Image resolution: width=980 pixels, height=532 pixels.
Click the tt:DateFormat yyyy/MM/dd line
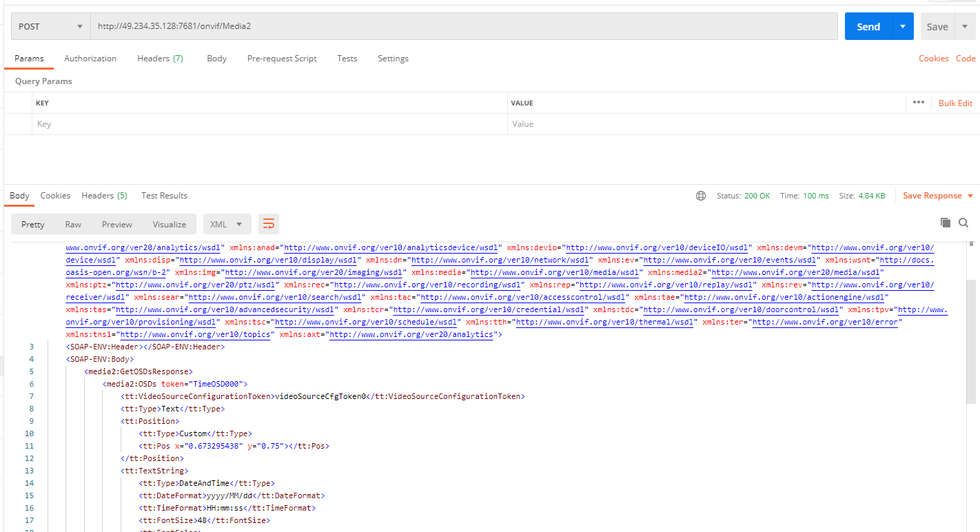pyautogui.click(x=232, y=495)
